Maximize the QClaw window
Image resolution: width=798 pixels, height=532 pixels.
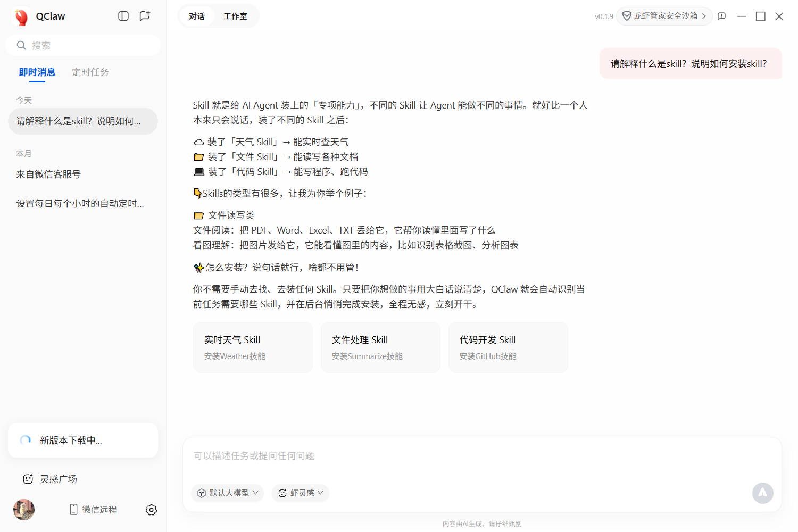tap(761, 16)
